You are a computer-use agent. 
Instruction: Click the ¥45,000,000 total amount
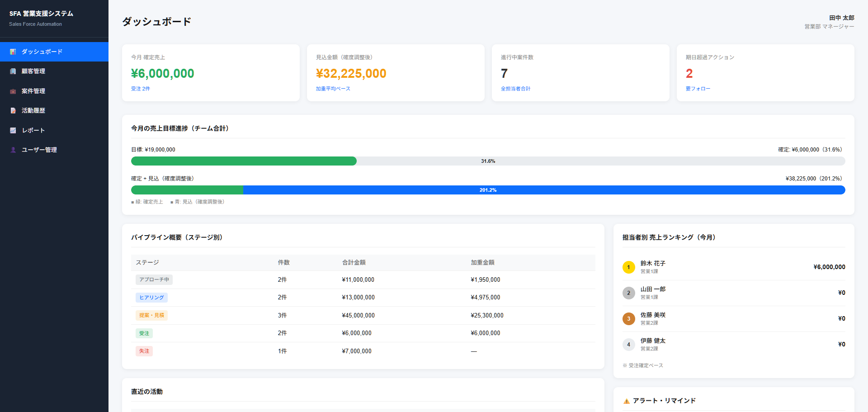tap(359, 316)
